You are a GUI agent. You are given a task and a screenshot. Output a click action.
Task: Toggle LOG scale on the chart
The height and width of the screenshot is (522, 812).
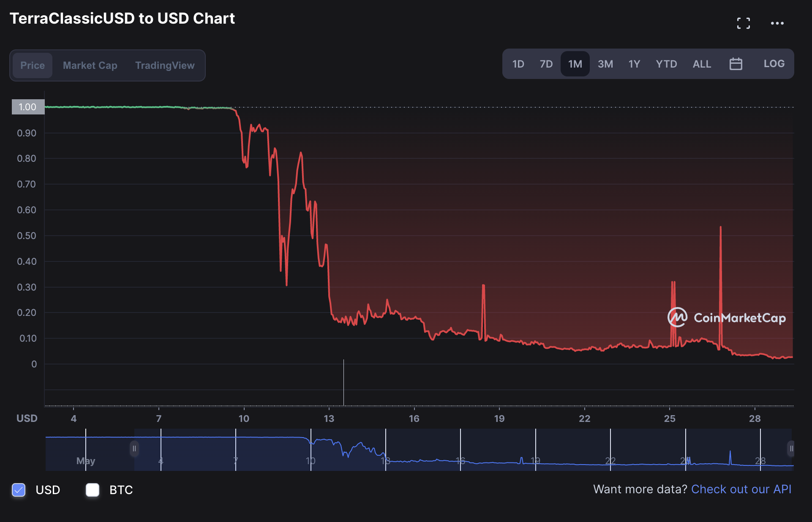click(774, 64)
